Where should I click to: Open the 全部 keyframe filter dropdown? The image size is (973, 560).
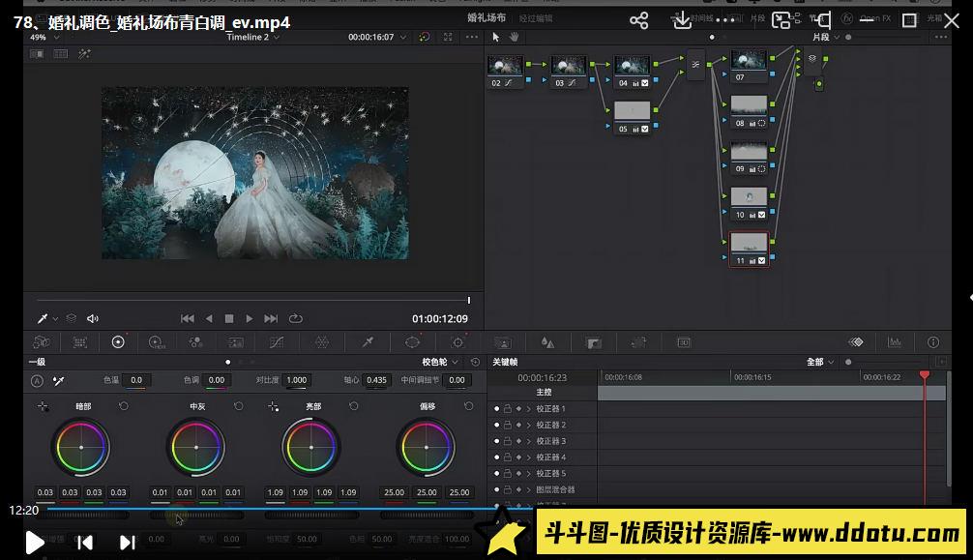coord(820,362)
